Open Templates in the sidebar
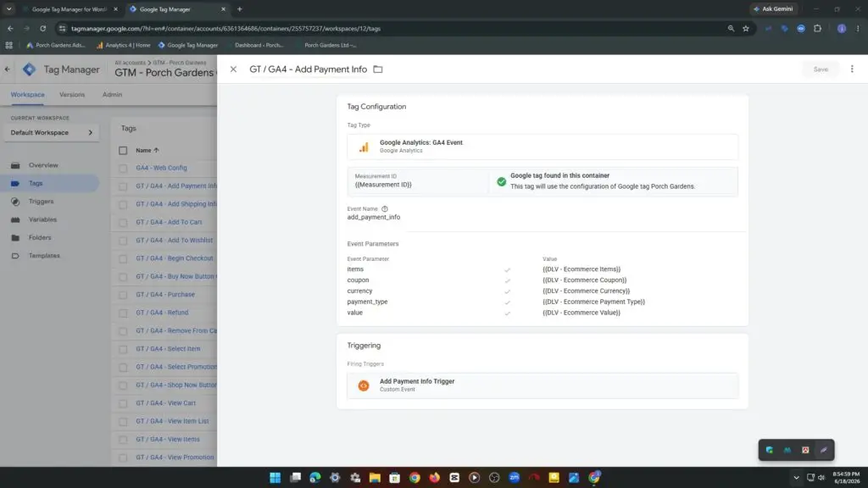The image size is (868, 488). tap(44, 256)
